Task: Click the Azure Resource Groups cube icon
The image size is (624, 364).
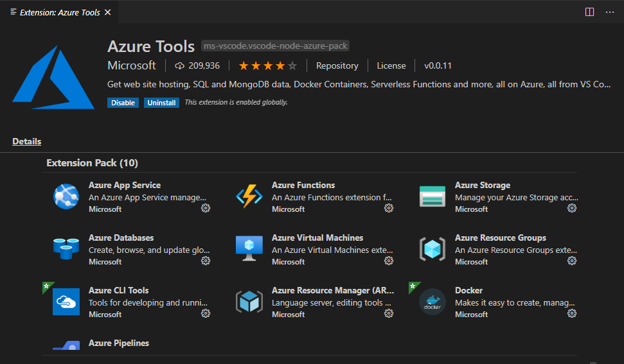Action: coord(432,249)
